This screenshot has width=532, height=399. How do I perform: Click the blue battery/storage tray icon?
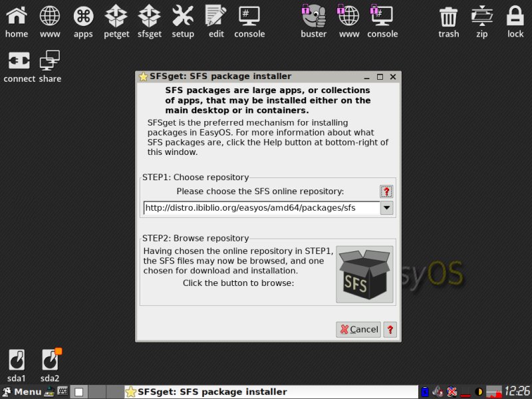tap(425, 392)
